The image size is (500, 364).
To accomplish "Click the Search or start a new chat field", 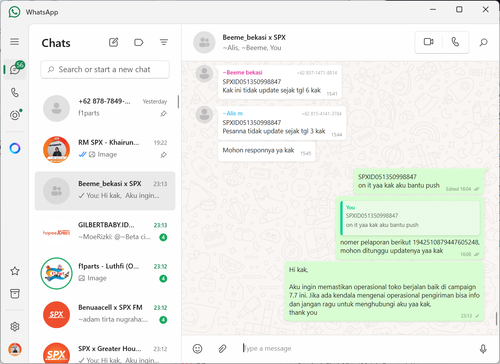I will [x=105, y=69].
